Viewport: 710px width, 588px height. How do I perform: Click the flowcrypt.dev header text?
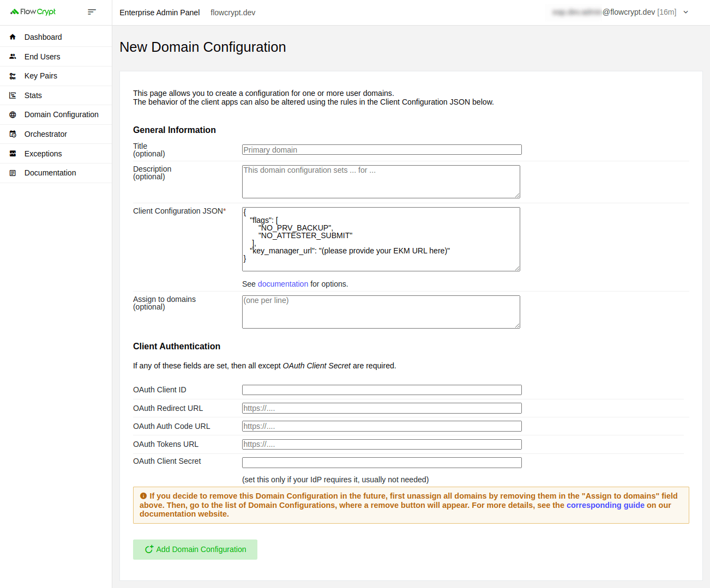[x=233, y=13]
